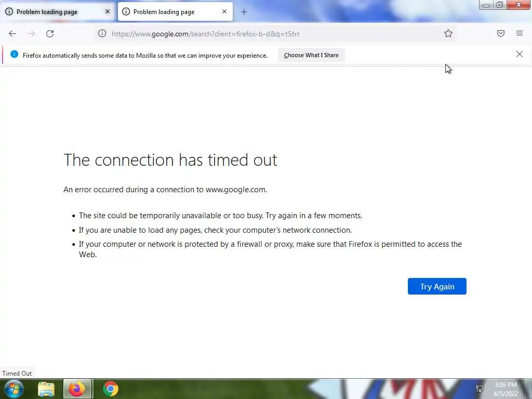This screenshot has height=399, width=532.
Task: Click Choose What I Share button
Action: point(311,55)
